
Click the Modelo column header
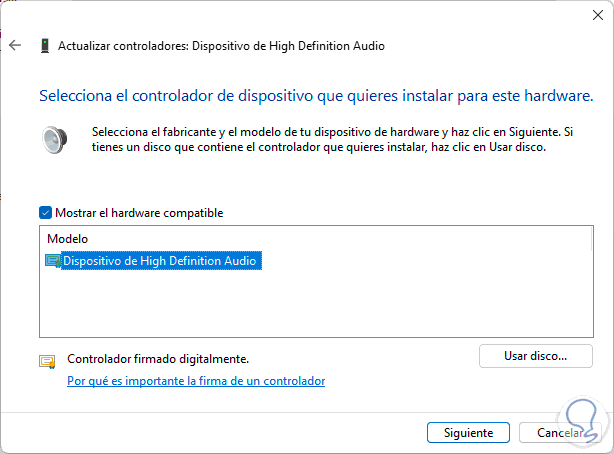pos(68,240)
